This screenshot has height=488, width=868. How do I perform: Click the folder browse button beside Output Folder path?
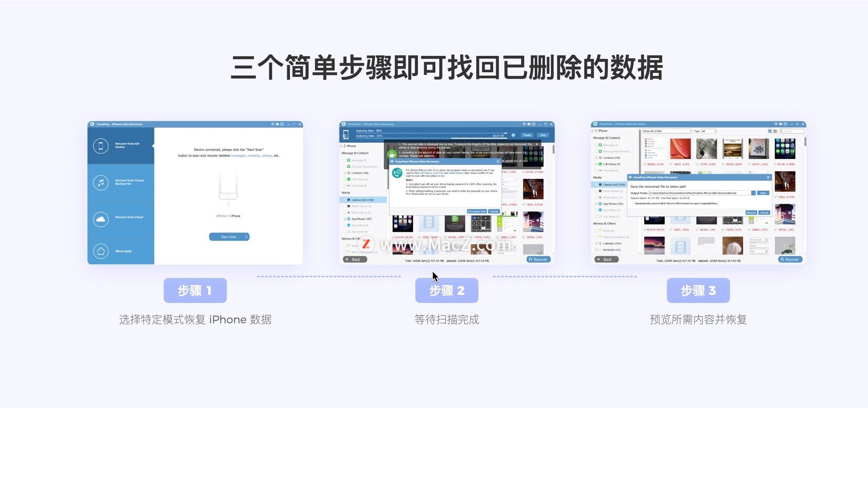753,193
